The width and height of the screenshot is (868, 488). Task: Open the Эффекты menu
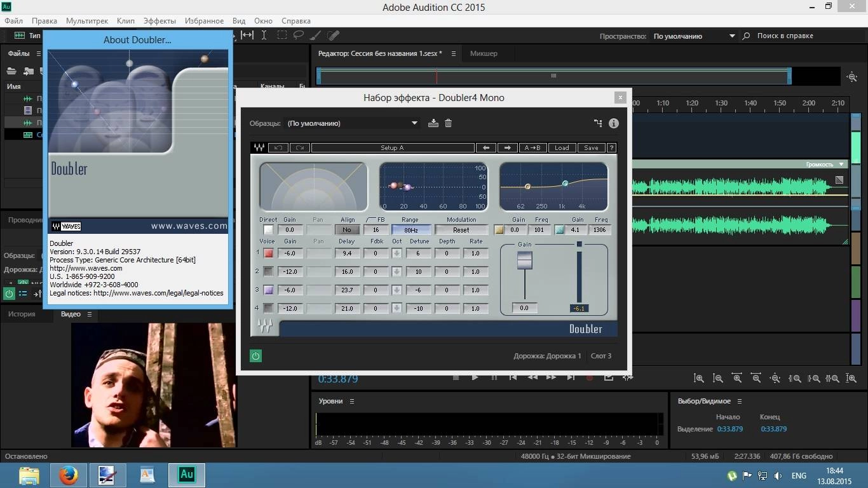tap(159, 21)
